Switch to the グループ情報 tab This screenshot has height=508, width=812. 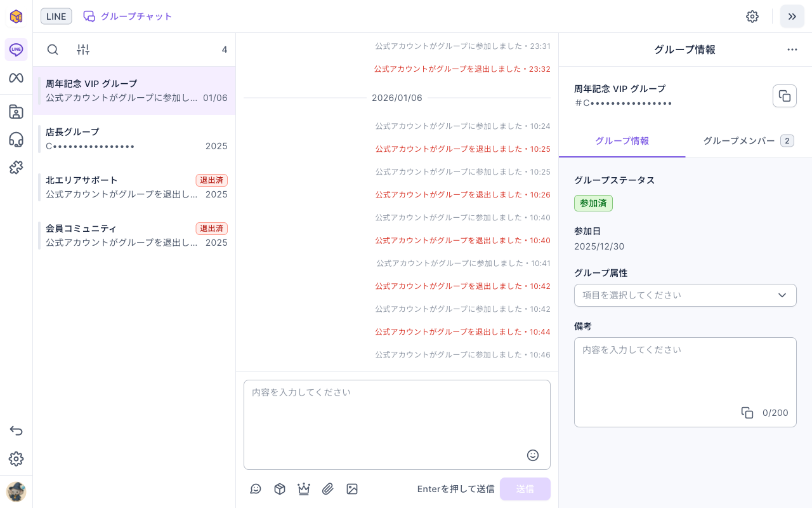pyautogui.click(x=622, y=141)
